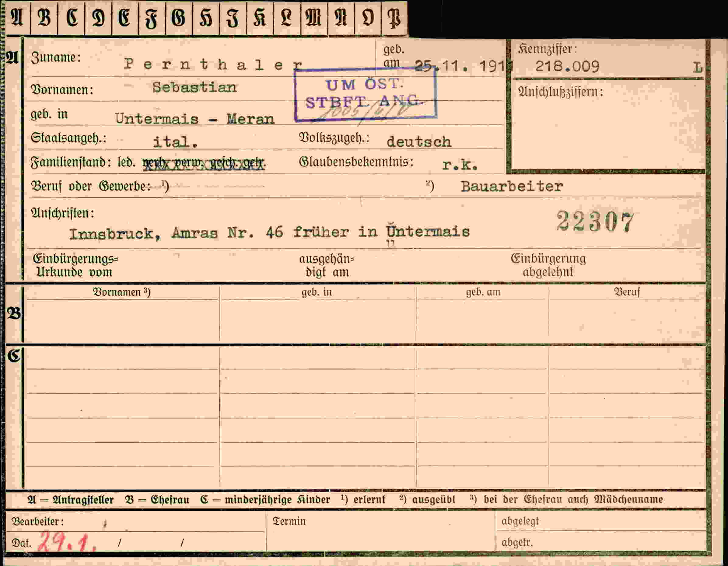Click the marital status 'led.'
This screenshot has width=728, height=566.
(x=127, y=162)
